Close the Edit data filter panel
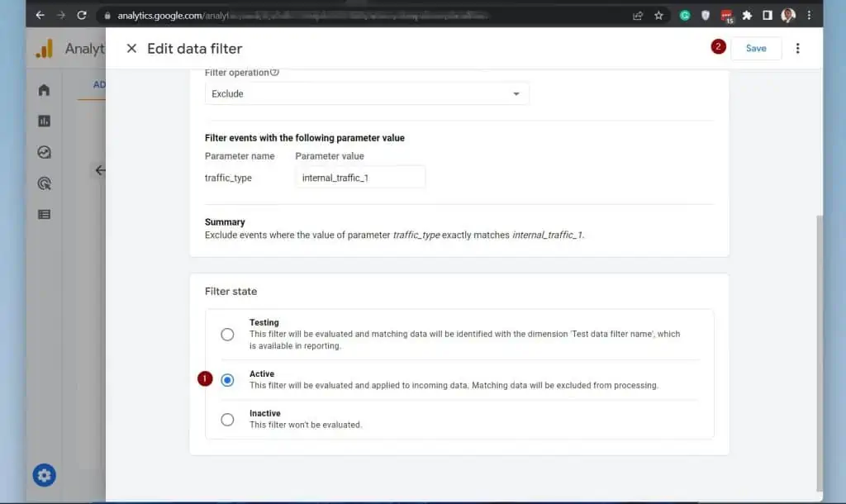 point(131,49)
